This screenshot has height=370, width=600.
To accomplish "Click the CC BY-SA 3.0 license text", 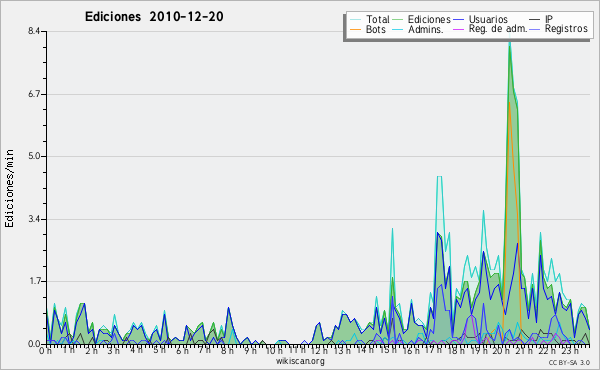I will point(569,362).
